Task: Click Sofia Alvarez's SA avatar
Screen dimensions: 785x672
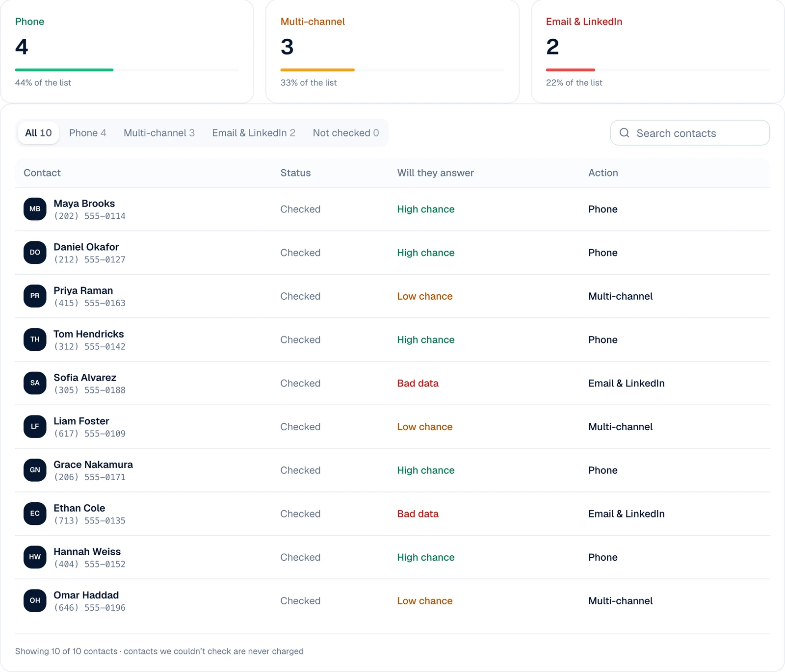Action: 35,383
